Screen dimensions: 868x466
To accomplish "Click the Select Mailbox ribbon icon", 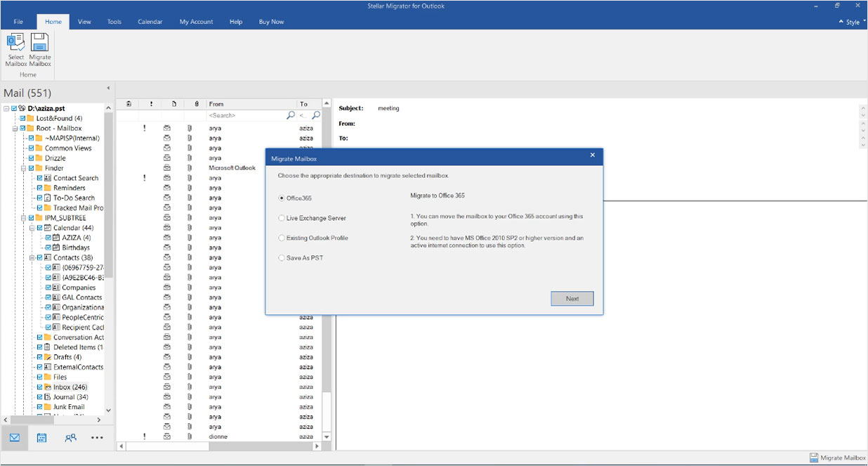I will click(15, 43).
